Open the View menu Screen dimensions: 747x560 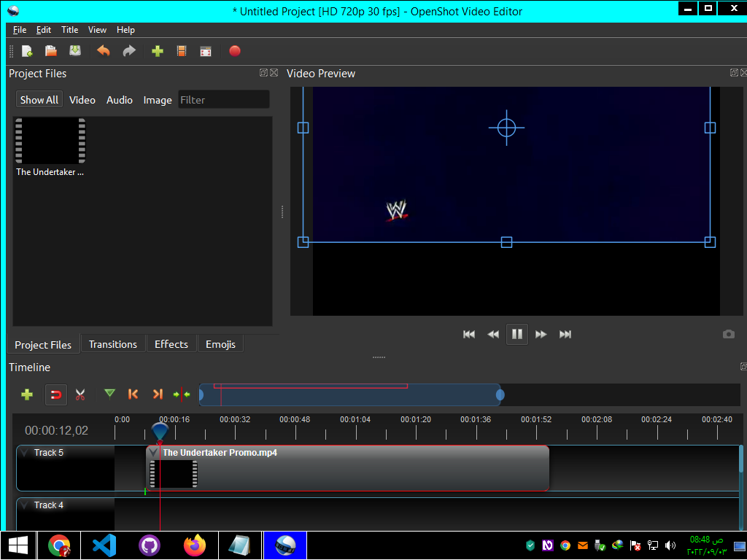click(97, 29)
